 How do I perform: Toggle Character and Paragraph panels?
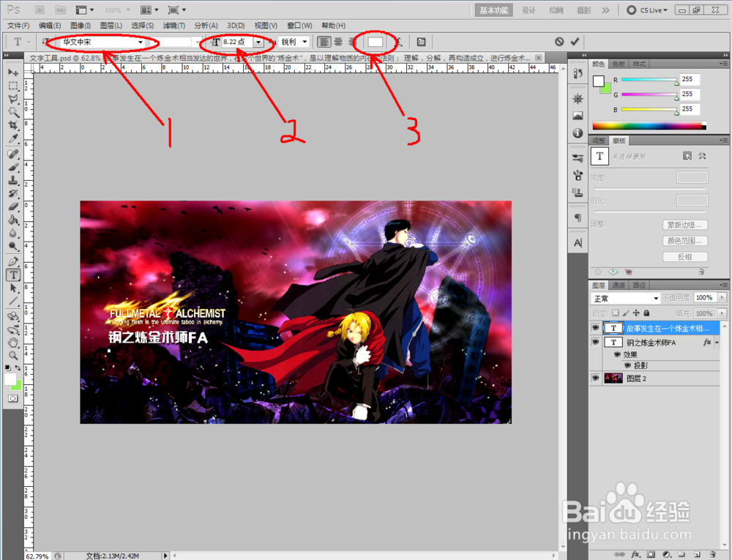pos(421,42)
